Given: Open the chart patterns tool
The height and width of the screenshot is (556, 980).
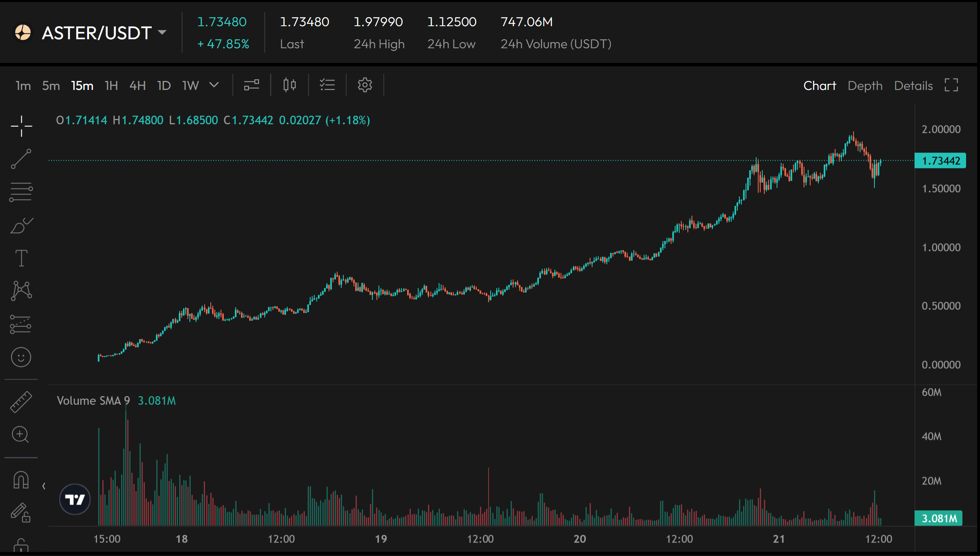Looking at the screenshot, I should [21, 291].
